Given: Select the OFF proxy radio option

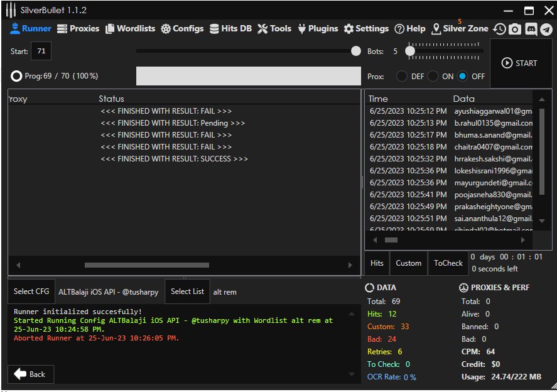Looking at the screenshot, I should [463, 76].
